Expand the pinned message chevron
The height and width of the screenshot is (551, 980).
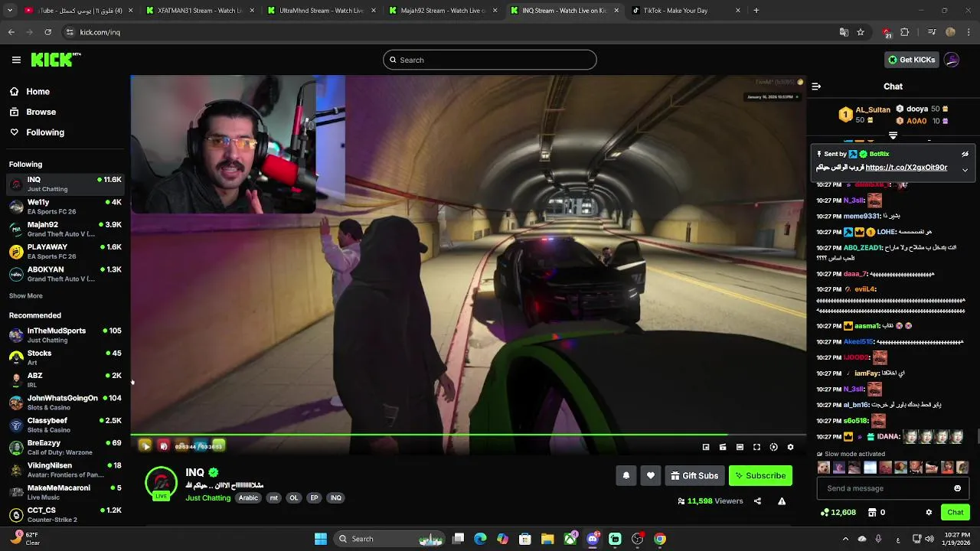coord(965,170)
